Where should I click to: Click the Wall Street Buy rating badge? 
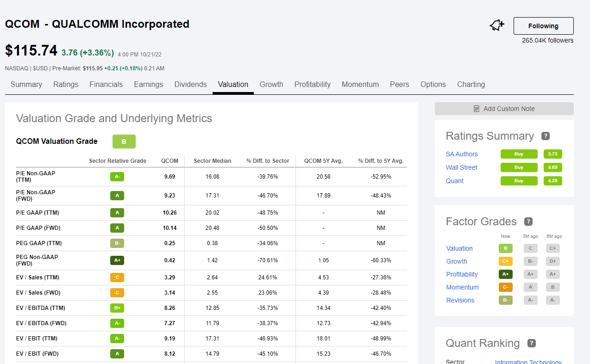[519, 167]
